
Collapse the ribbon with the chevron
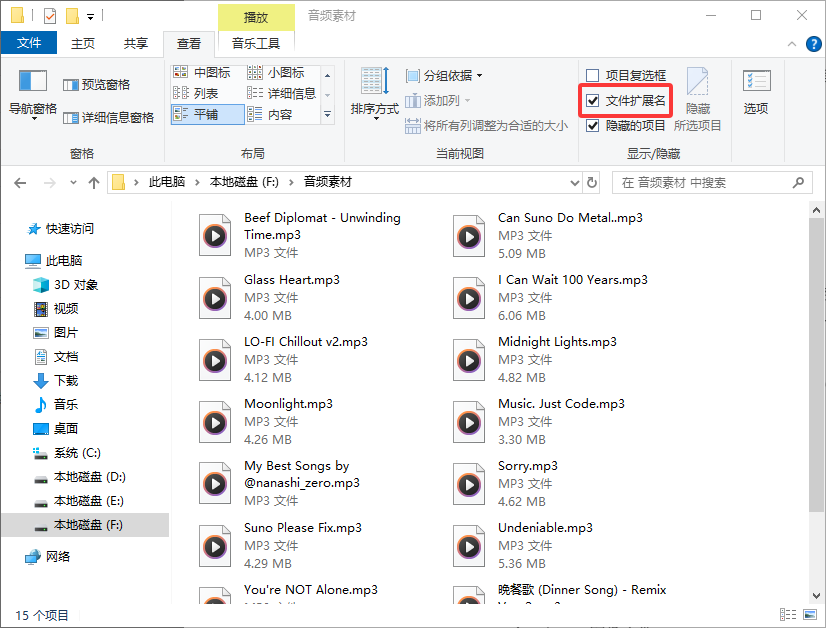[792, 44]
